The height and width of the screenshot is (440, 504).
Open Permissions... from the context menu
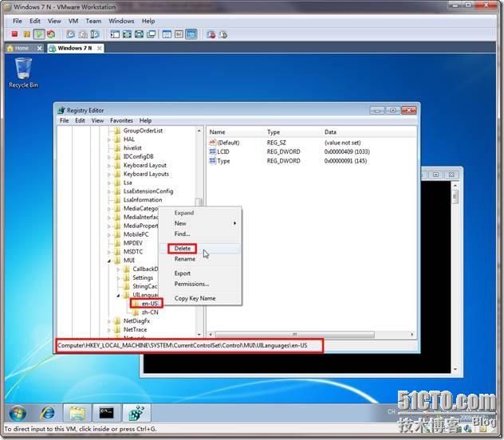(x=200, y=284)
